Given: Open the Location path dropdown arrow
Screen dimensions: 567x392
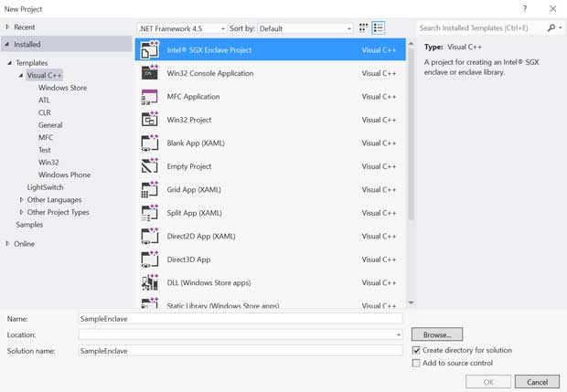Looking at the screenshot, I should (x=399, y=335).
